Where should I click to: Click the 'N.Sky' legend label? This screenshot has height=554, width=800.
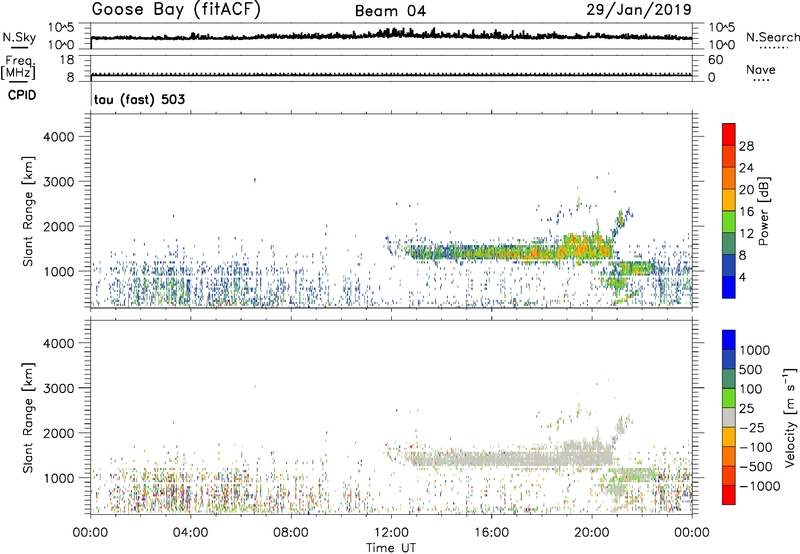click(x=19, y=37)
